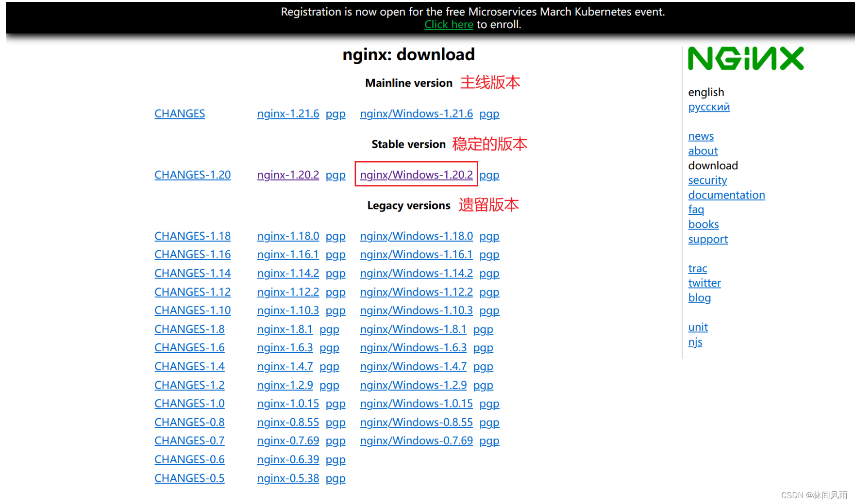Download nginx-1.16.1 source
This screenshot has width=855, height=504.
click(x=288, y=254)
